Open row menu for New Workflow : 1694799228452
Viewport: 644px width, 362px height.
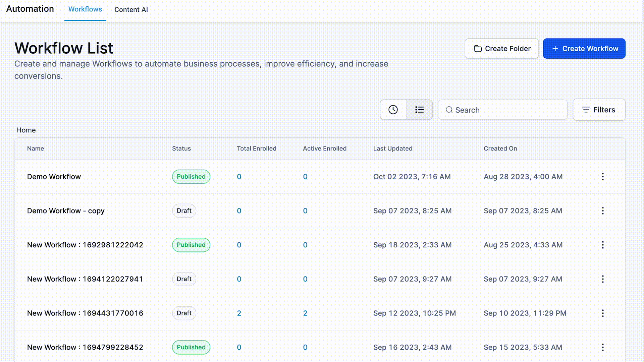point(603,347)
